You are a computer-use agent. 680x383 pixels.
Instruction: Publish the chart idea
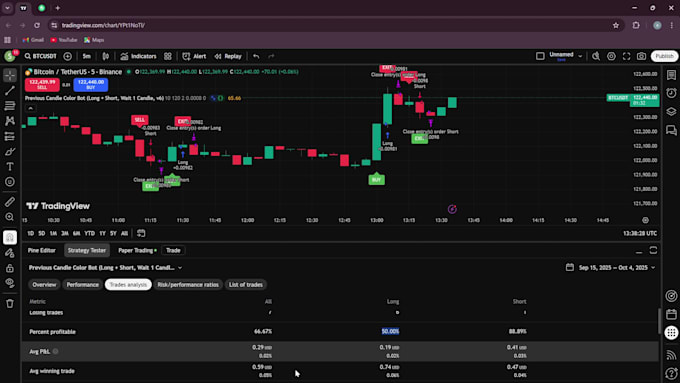coord(664,56)
